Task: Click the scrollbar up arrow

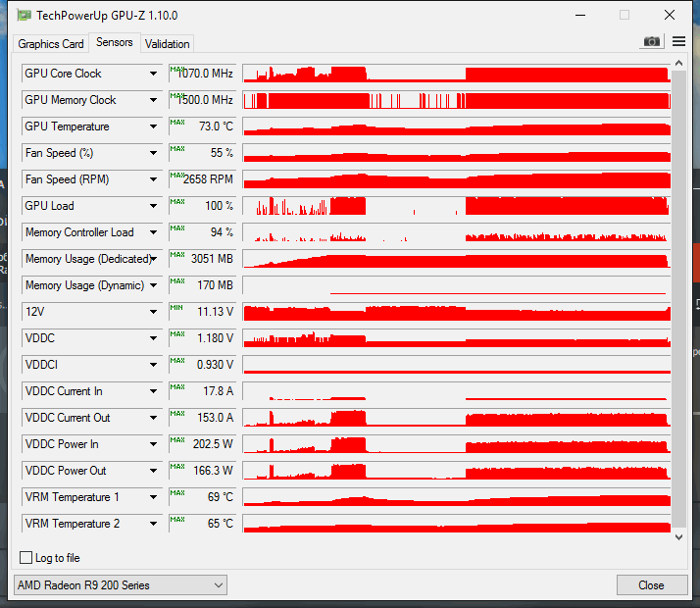Action: (x=678, y=64)
